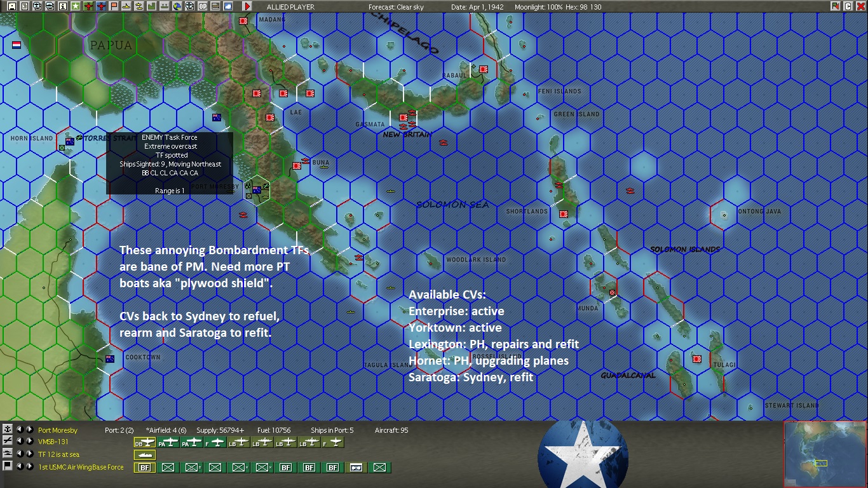Click the Horn Island base marker
868x488 pixels.
point(69,141)
